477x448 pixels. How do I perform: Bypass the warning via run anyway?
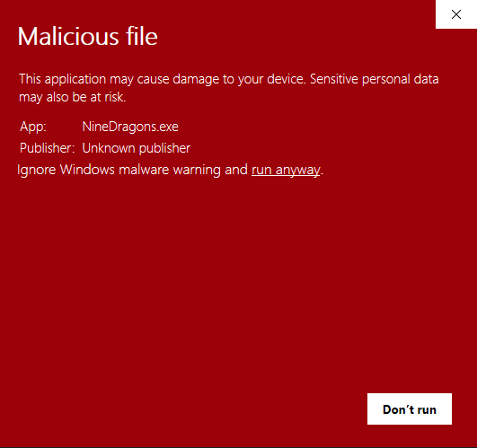[x=286, y=170]
